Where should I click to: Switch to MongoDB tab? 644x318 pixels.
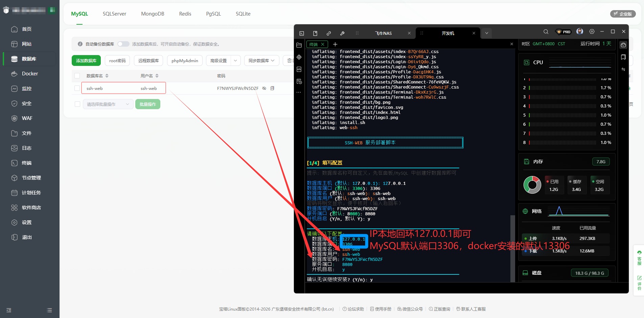tap(153, 14)
